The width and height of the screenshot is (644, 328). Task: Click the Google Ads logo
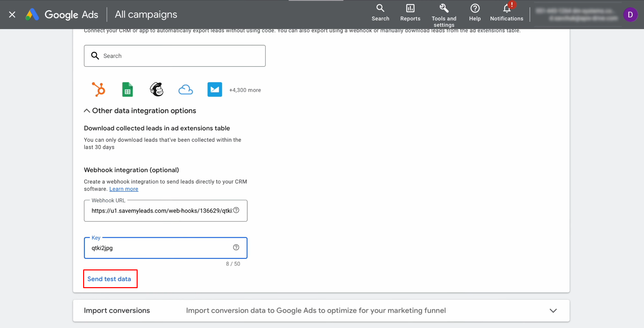pos(62,14)
